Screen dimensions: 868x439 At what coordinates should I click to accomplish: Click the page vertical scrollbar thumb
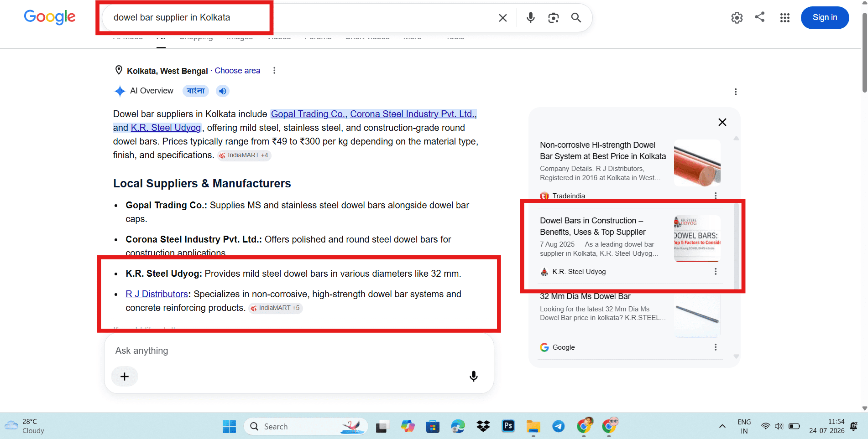(x=864, y=52)
